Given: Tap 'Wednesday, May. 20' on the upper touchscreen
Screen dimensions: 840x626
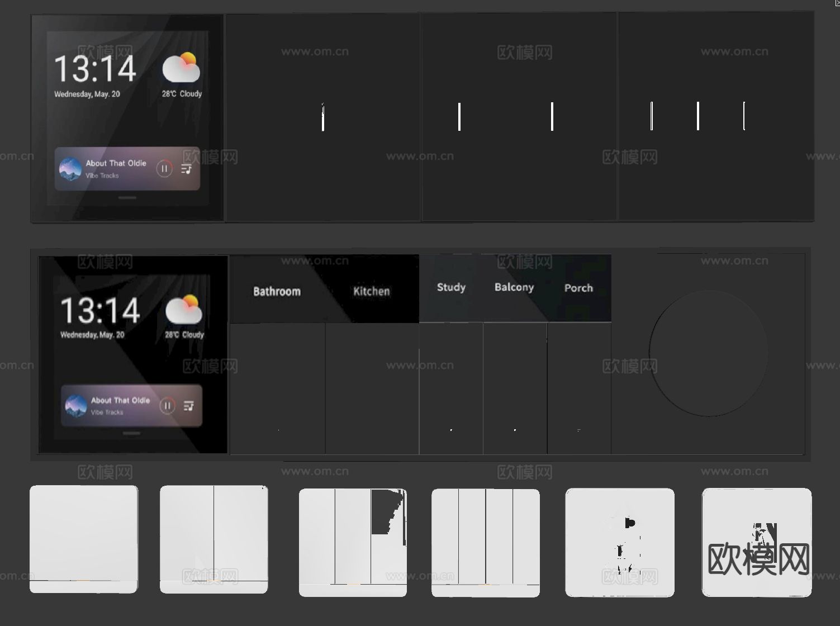Looking at the screenshot, I should tap(87, 94).
